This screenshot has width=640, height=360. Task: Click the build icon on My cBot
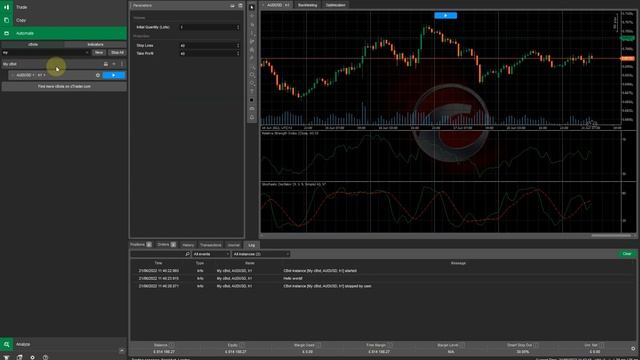click(x=106, y=64)
